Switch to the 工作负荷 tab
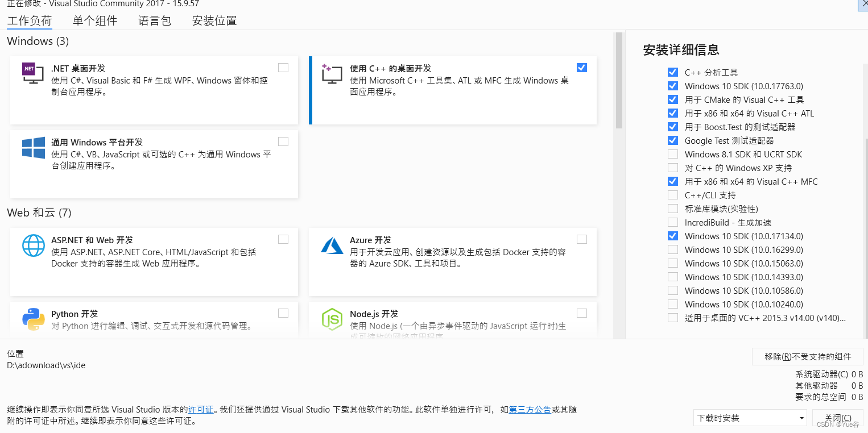The image size is (868, 433). click(30, 21)
